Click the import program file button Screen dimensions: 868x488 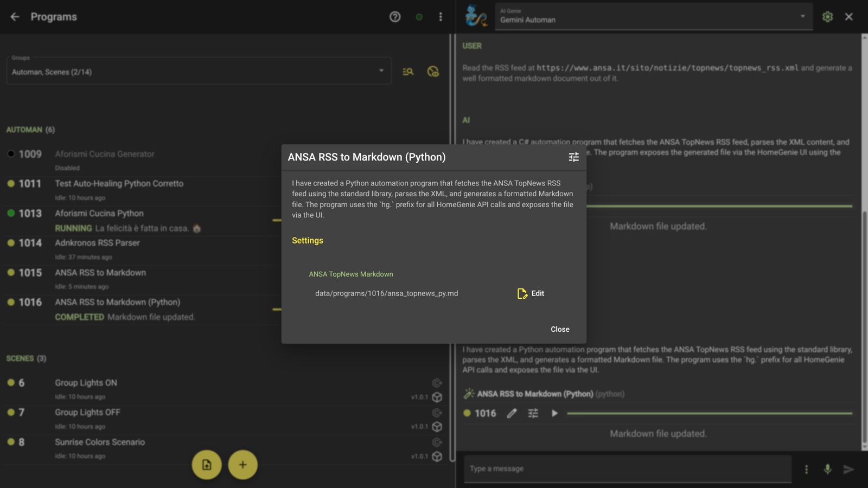[207, 465]
